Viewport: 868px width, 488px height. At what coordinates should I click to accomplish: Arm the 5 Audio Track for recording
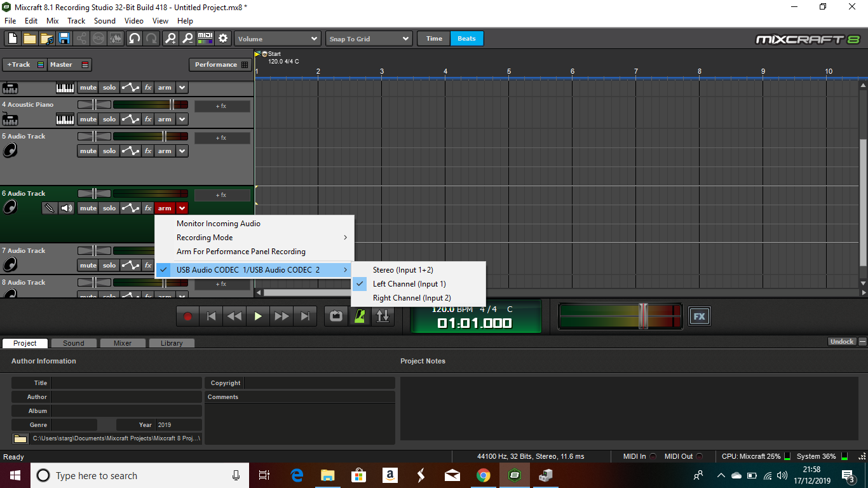coord(165,151)
